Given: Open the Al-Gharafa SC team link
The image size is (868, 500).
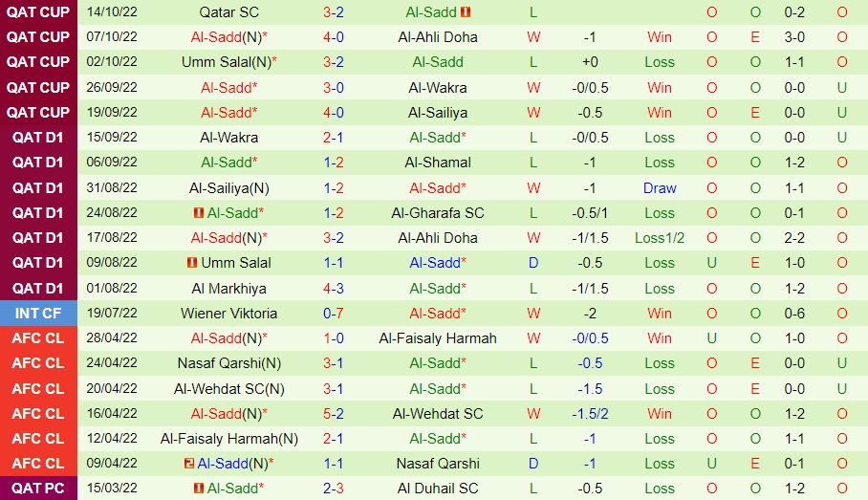Looking at the screenshot, I should tap(438, 213).
